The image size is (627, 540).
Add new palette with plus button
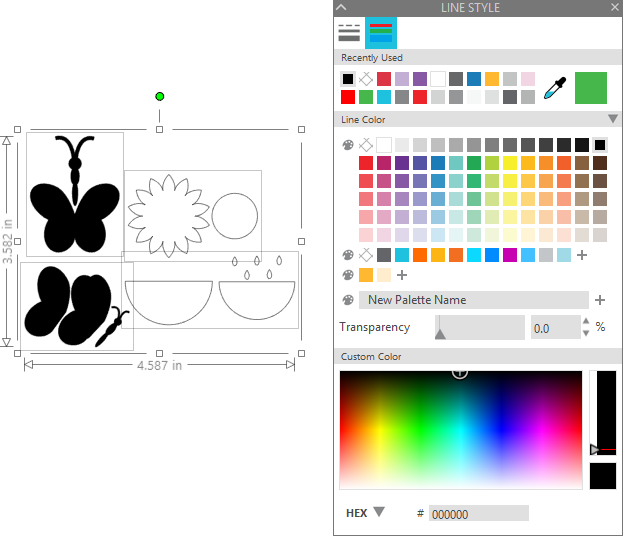coord(600,300)
